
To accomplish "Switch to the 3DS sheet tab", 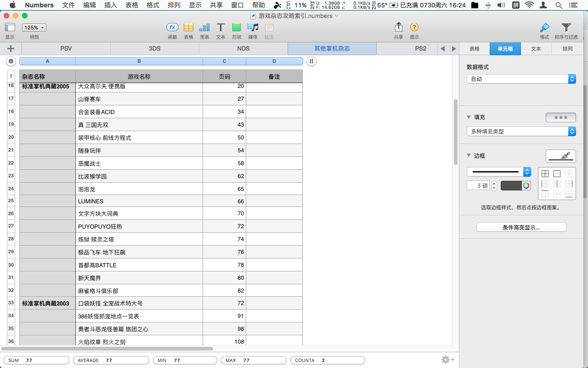I will (155, 48).
